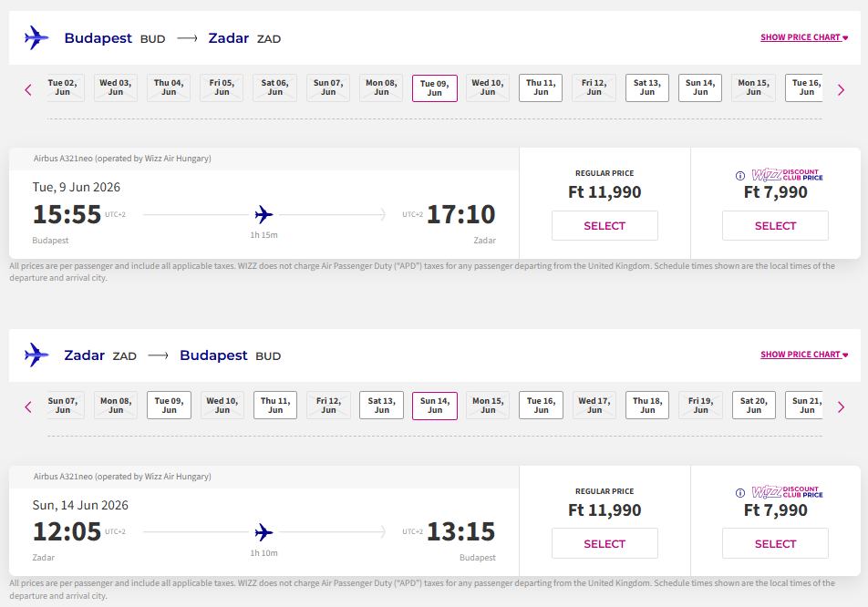Expand the return Show Price Chart
868x607 pixels.
click(804, 355)
